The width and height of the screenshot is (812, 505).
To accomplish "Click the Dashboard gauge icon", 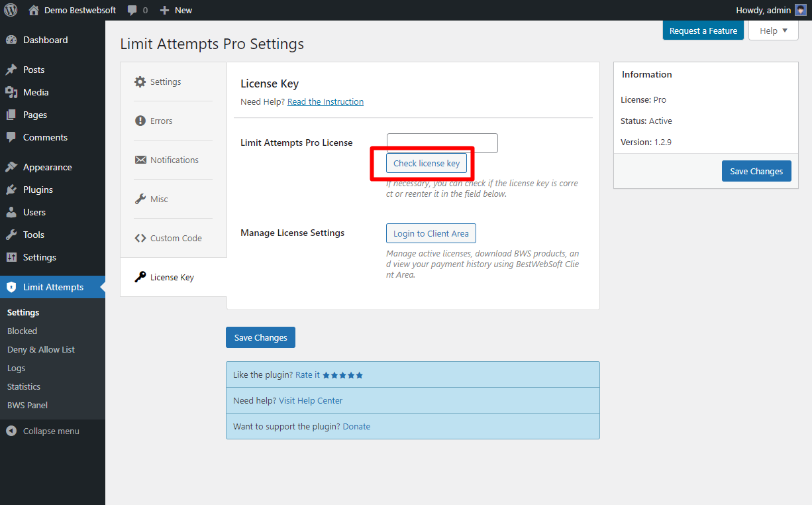I will pyautogui.click(x=11, y=40).
